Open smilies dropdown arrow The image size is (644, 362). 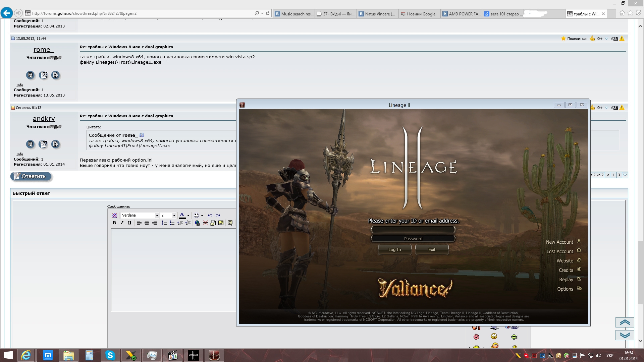pos(202,216)
